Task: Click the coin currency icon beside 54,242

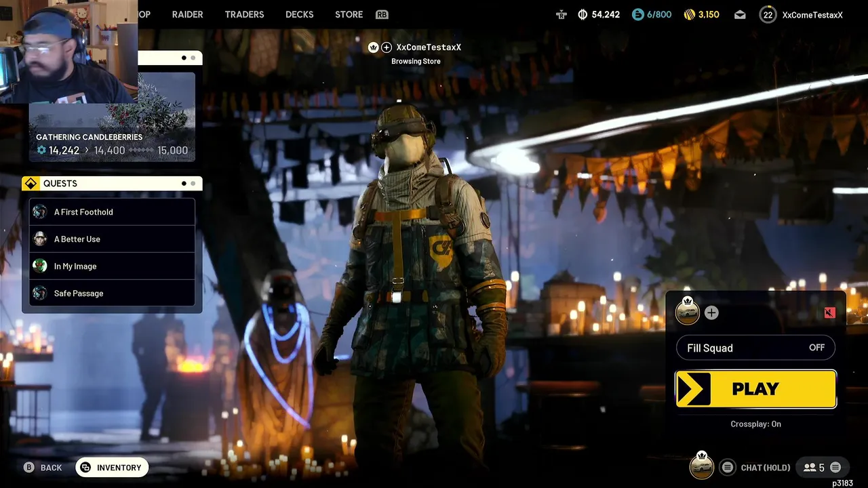Action: (583, 14)
